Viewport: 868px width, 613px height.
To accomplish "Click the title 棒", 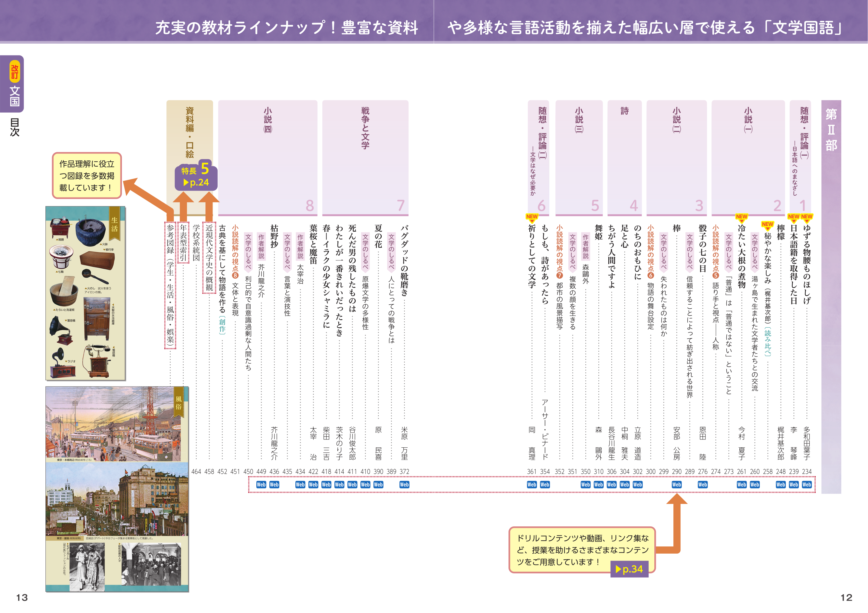I will tap(676, 228).
